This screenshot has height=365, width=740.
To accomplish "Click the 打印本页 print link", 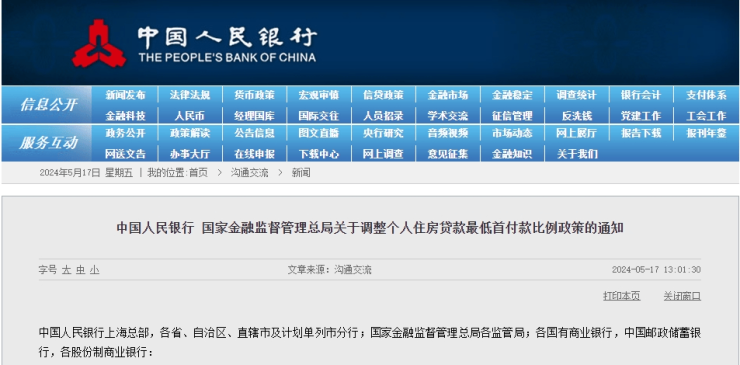I will point(622,296).
